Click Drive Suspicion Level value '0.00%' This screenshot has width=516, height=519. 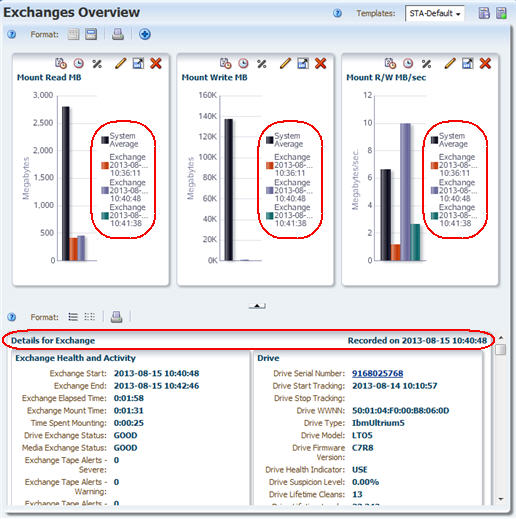[366, 482]
